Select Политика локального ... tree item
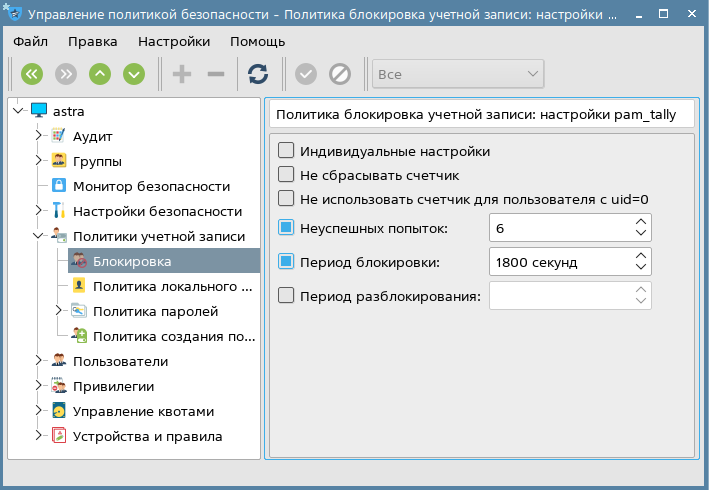The image size is (709, 490). [x=173, y=286]
